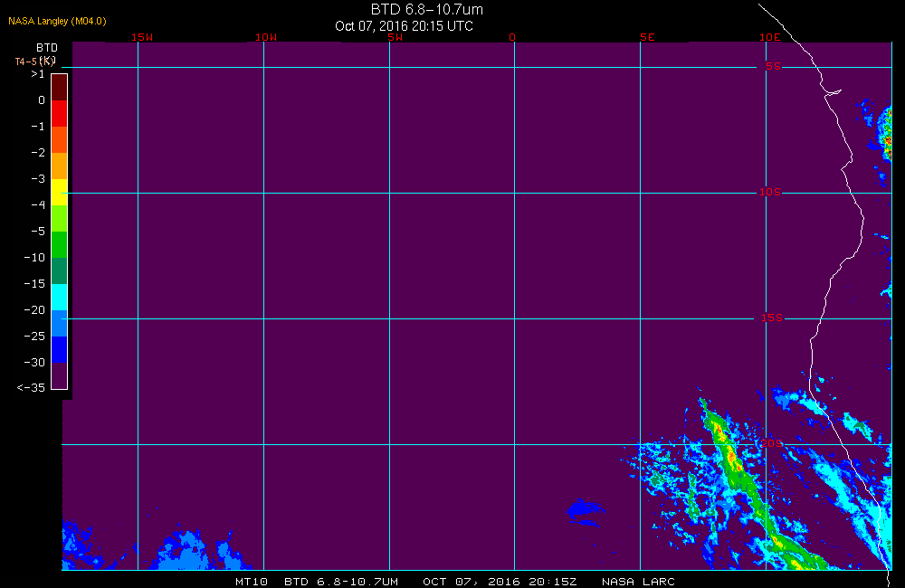This screenshot has height=588, width=905.
Task: Click the light green colorbar segment
Action: coord(60,218)
